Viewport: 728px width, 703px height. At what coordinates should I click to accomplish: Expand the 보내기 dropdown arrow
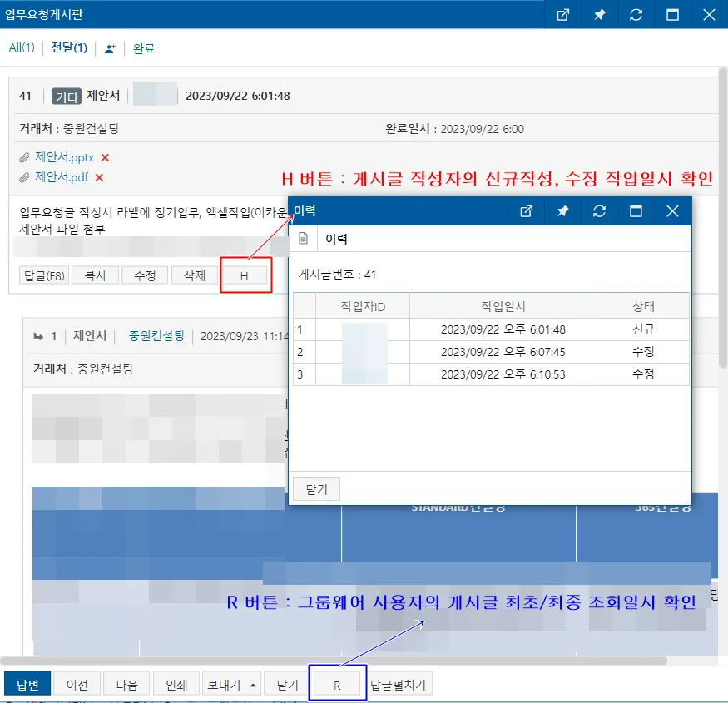tap(253, 685)
